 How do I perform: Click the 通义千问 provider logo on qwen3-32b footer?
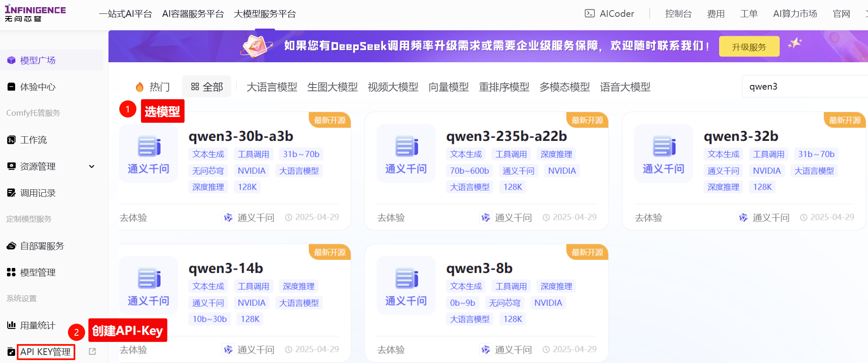[743, 217]
